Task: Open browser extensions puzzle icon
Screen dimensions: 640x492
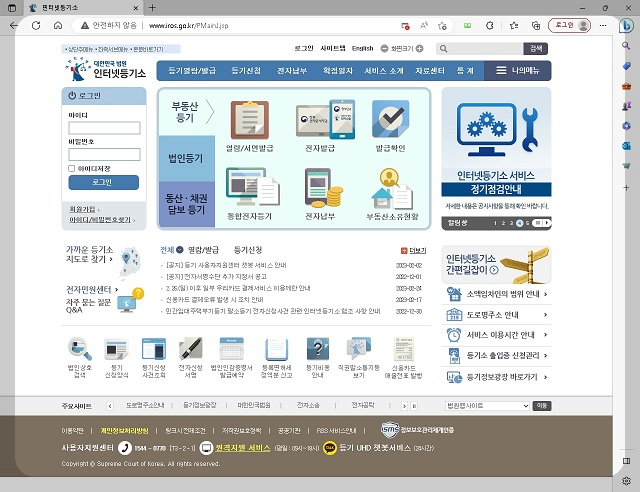Action: point(489,26)
